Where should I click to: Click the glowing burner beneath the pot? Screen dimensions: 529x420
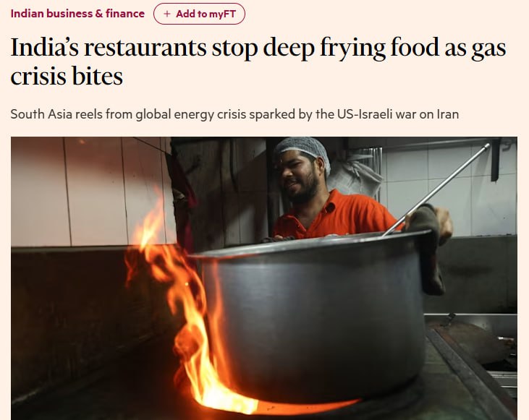304,405
